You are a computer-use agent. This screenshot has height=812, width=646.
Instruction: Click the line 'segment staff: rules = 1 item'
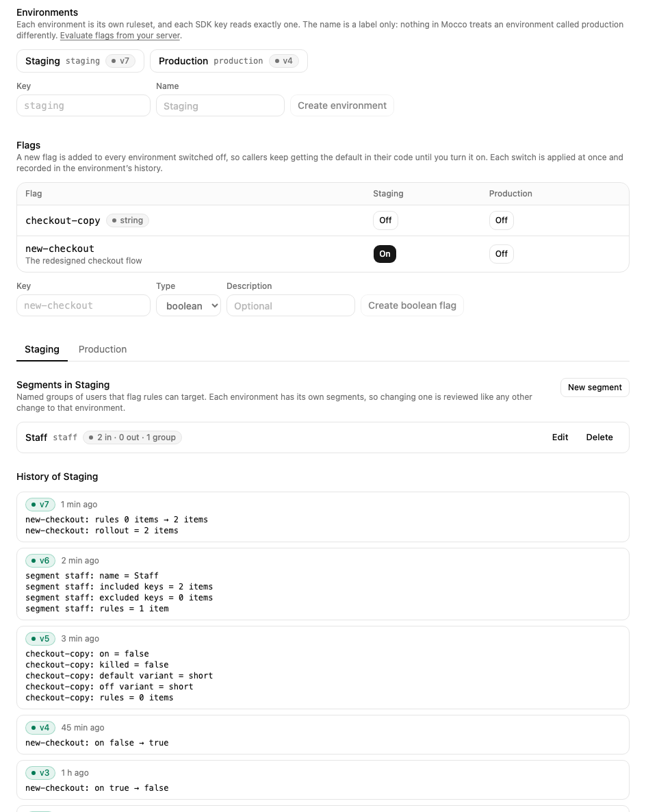pos(96,609)
